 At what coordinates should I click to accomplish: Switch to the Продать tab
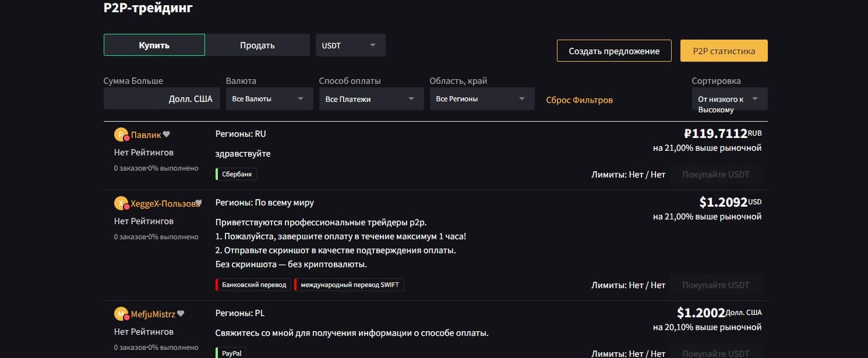(x=257, y=45)
